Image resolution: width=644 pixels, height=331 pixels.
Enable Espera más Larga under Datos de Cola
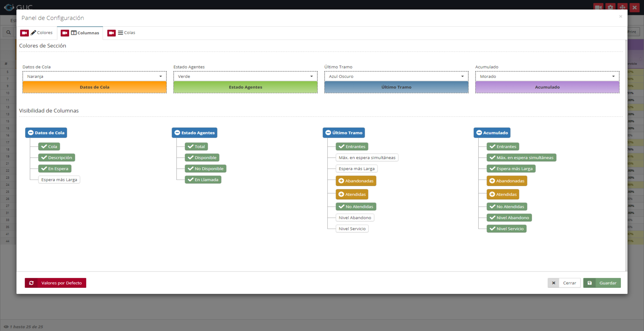click(59, 180)
